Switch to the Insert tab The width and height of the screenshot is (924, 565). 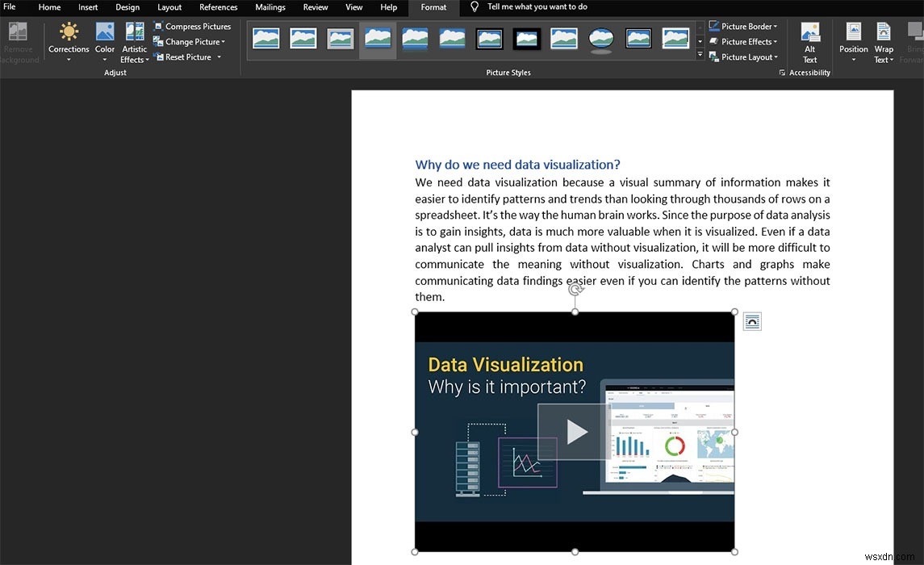pyautogui.click(x=88, y=7)
